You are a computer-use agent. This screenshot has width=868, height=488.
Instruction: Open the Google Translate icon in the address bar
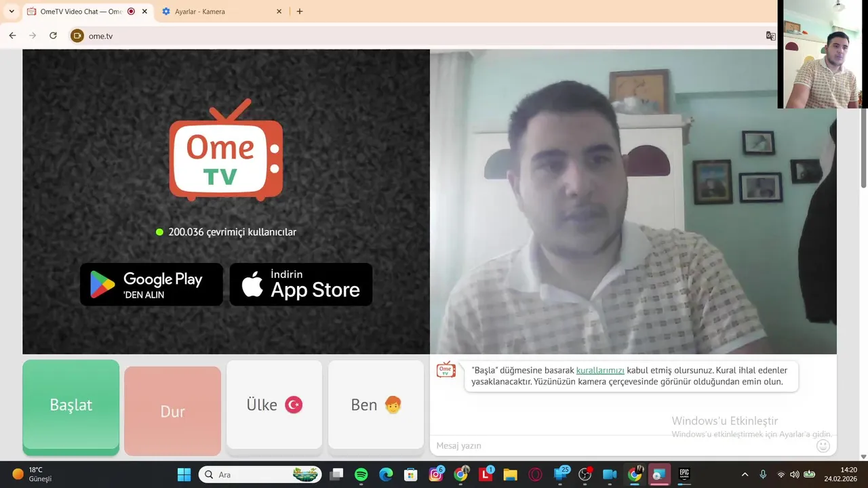770,36
